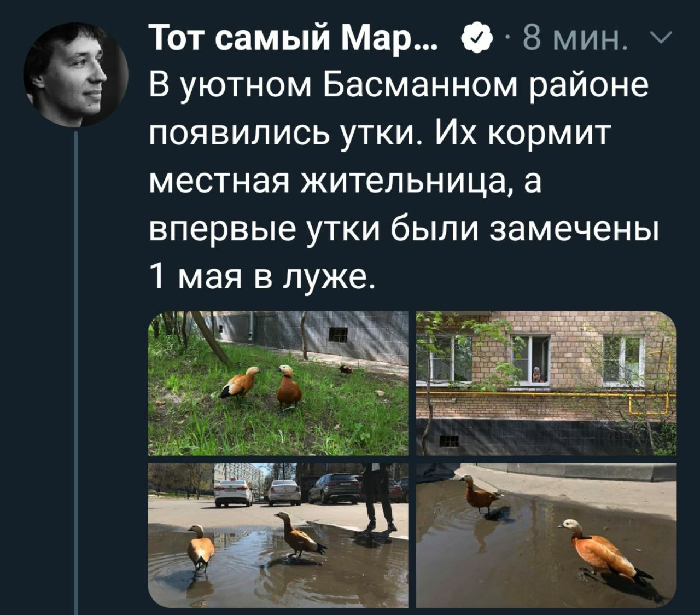The image size is (700, 615).
Task: Click the basement vent grille in grass photo
Action: tap(337, 335)
